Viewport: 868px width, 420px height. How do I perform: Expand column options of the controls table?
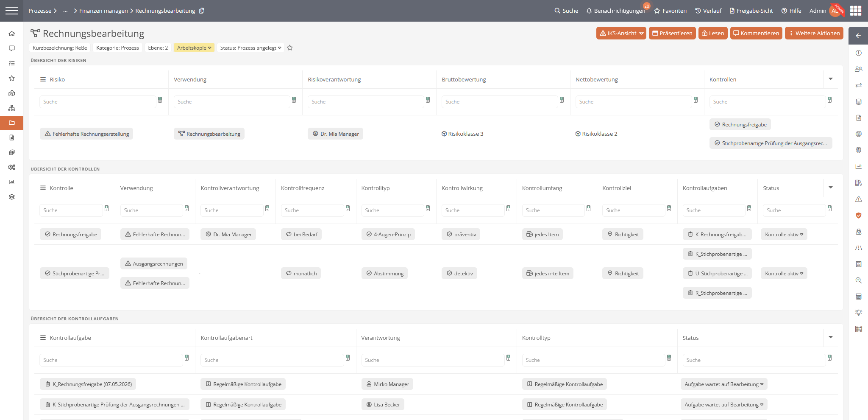click(x=831, y=188)
